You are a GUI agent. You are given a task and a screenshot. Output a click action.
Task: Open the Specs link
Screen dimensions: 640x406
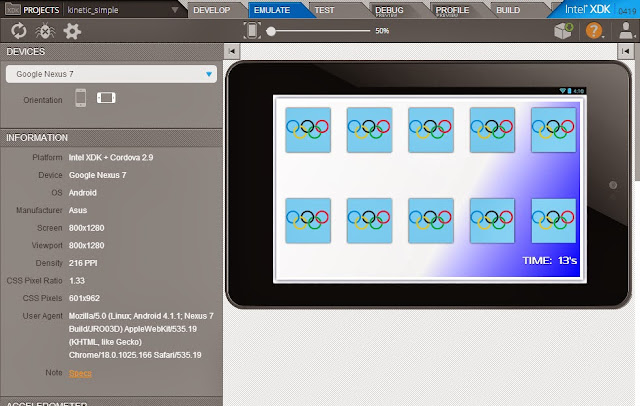tap(80, 373)
